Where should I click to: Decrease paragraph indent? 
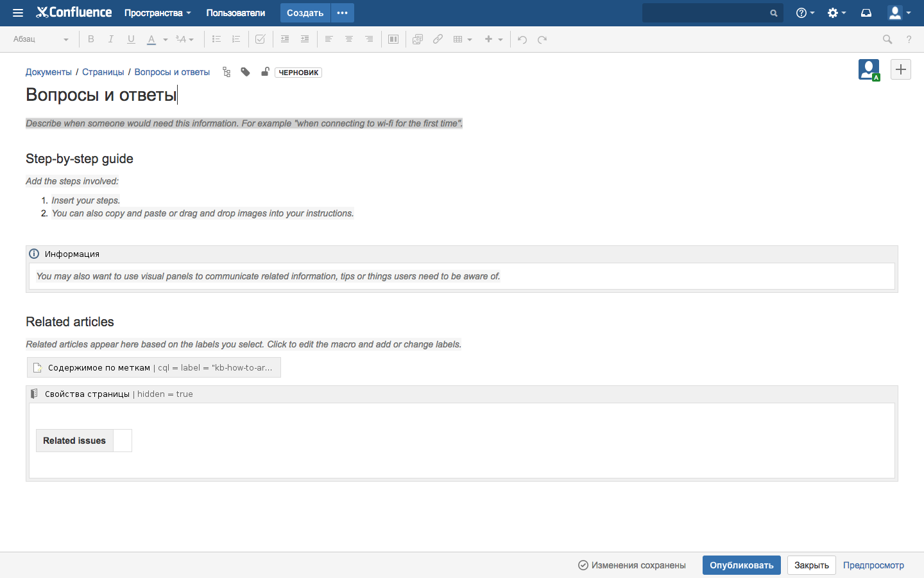coord(285,39)
